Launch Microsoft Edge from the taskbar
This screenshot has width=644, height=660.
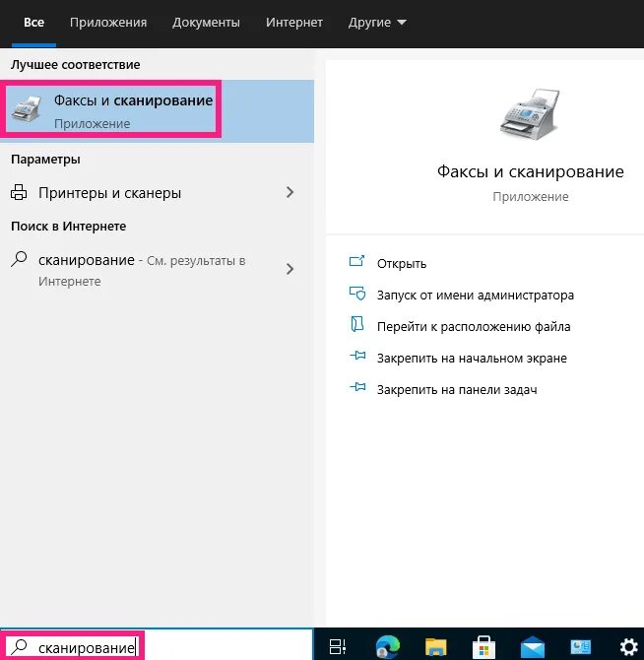[x=387, y=646]
